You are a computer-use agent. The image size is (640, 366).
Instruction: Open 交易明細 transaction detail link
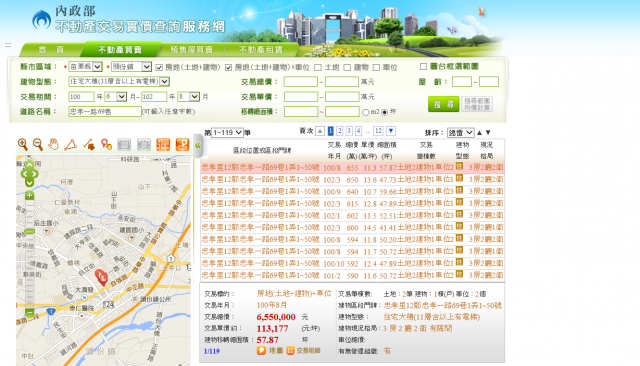click(303, 350)
